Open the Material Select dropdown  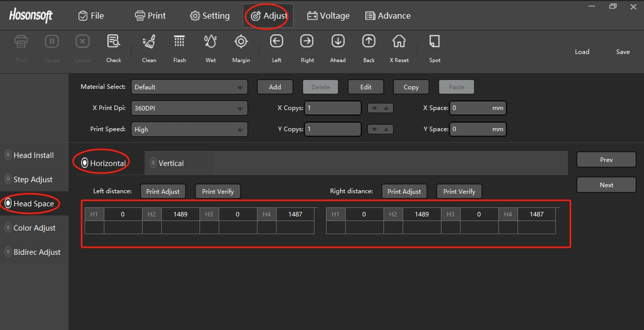coord(189,87)
